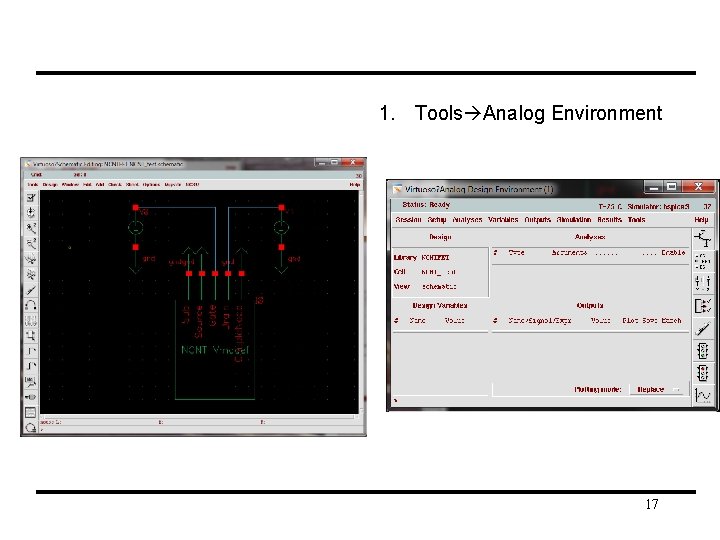Open Analyses menu in Analog Design Environment
The image size is (720, 540).
pos(467,220)
